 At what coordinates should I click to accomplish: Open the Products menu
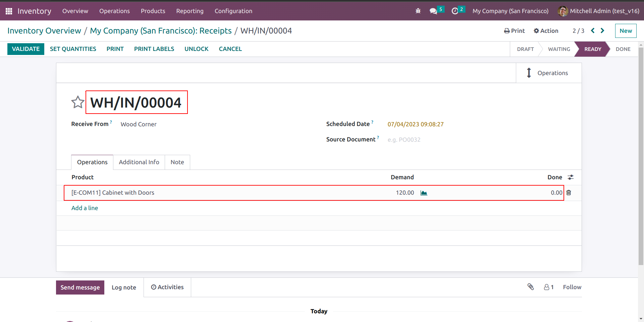click(x=153, y=11)
